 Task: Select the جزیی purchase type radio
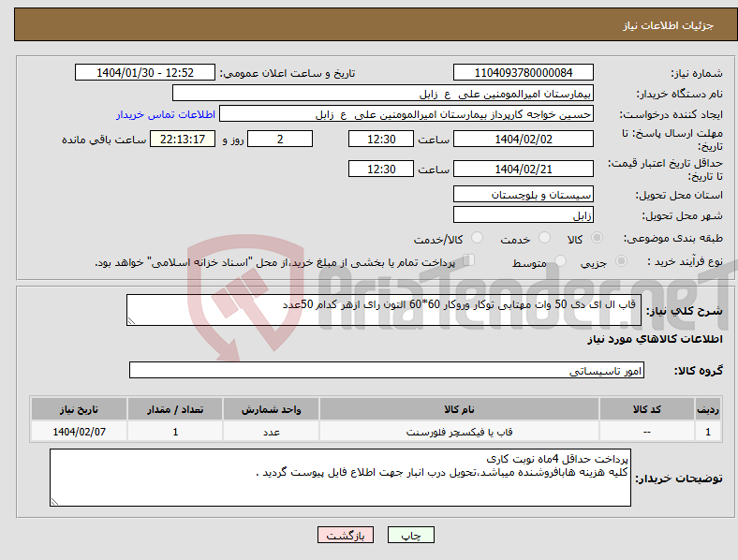pyautogui.click(x=621, y=261)
